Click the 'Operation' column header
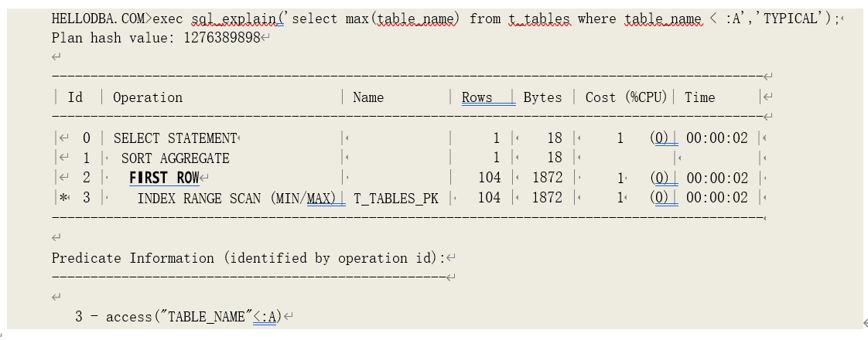This screenshot has width=868, height=340. pyautogui.click(x=148, y=98)
